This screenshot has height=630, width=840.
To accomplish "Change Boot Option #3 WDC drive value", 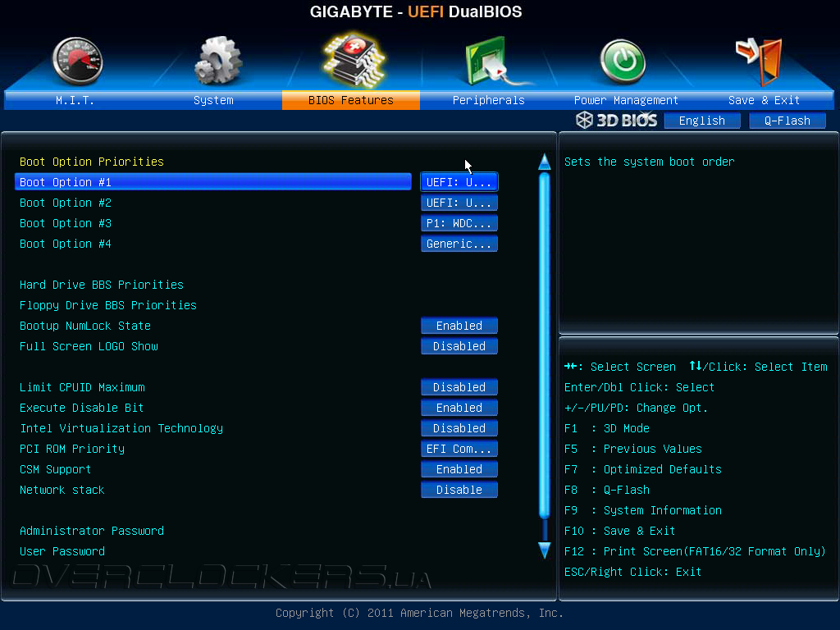I will [x=459, y=223].
